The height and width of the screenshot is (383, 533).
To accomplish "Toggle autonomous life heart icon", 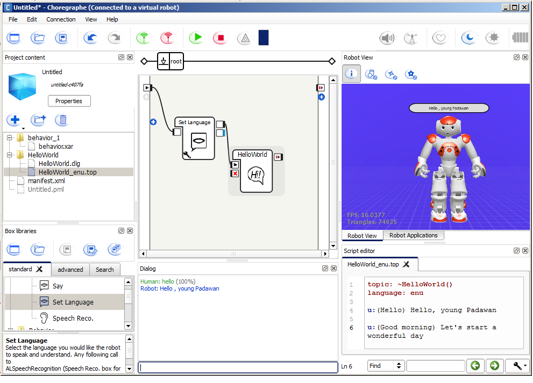I will 440,38.
